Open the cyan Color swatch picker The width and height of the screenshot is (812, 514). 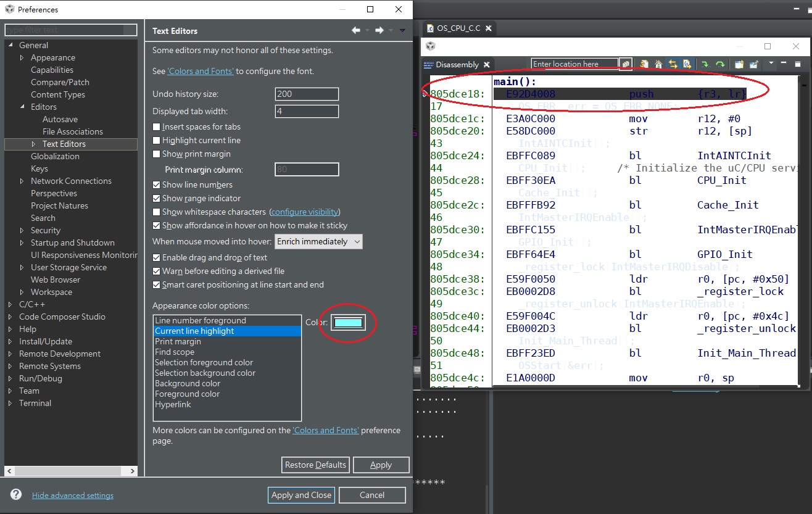349,322
